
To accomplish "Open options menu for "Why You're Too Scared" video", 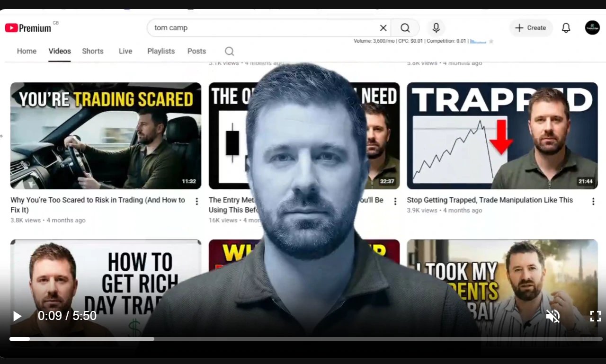I will click(x=197, y=201).
